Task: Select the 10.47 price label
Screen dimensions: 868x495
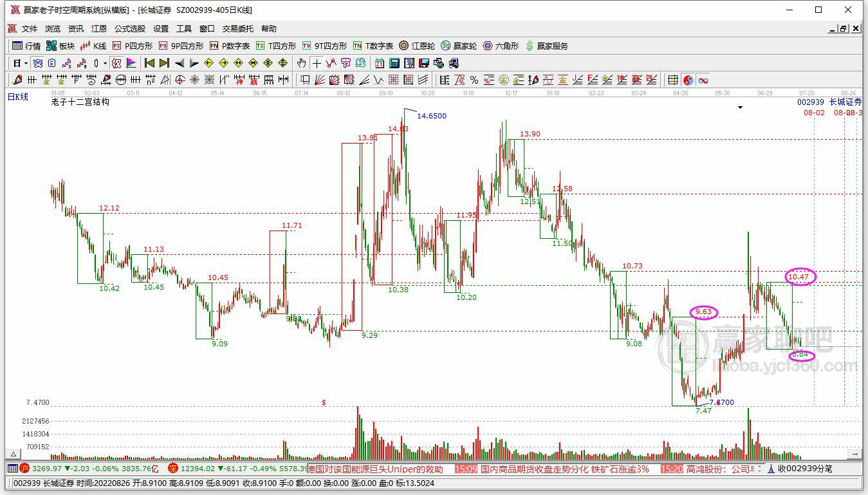Action: (799, 277)
